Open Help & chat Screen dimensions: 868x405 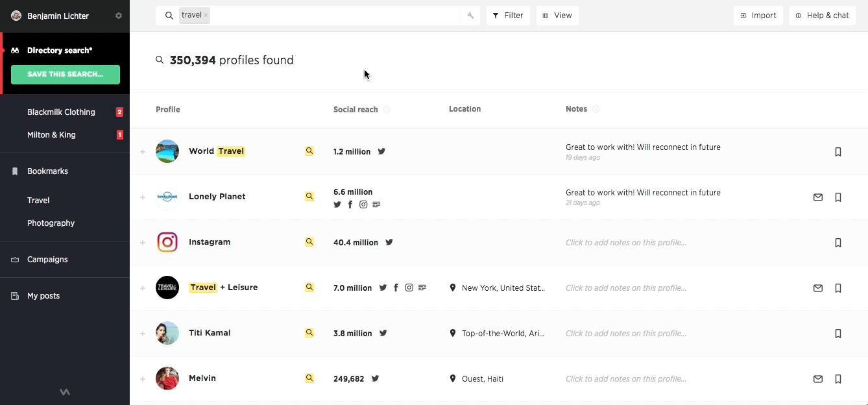(822, 16)
